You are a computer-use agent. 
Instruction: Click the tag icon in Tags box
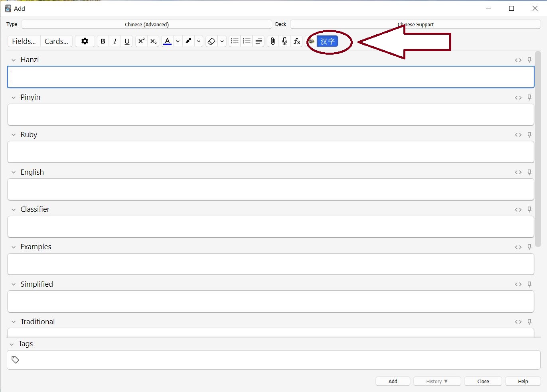pos(16,360)
